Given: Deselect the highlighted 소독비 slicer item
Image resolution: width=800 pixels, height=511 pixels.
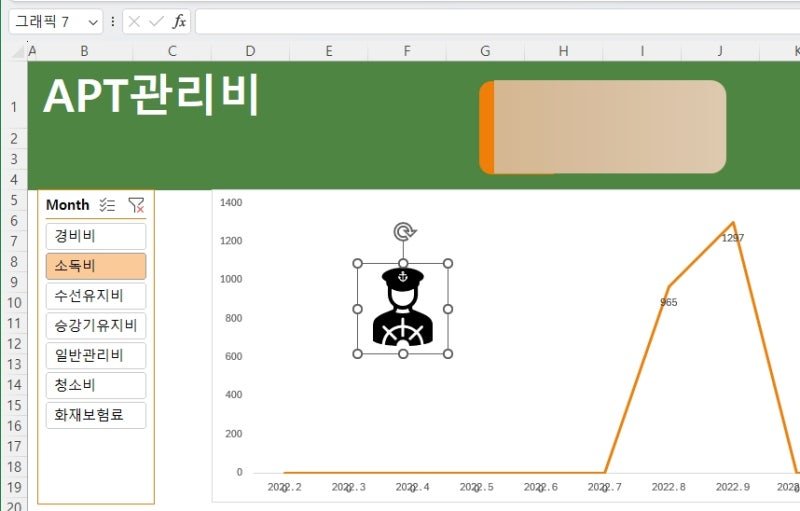Looking at the screenshot, I should 96,266.
